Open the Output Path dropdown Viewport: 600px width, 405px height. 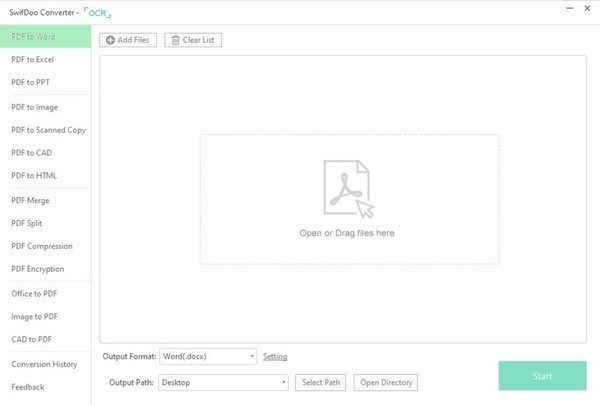(223, 382)
